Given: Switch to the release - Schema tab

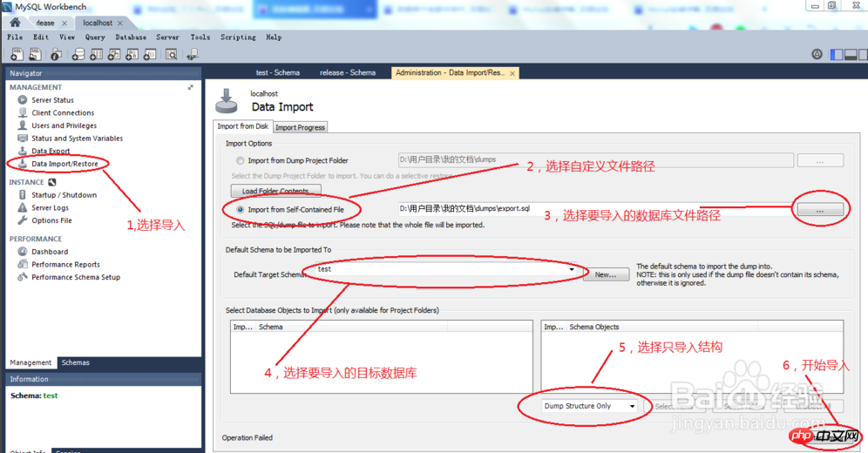Looking at the screenshot, I should pos(348,72).
